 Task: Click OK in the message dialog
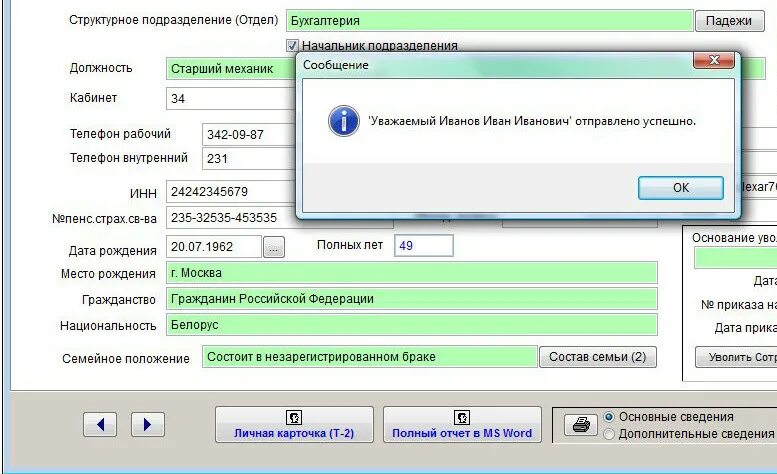pos(680,188)
